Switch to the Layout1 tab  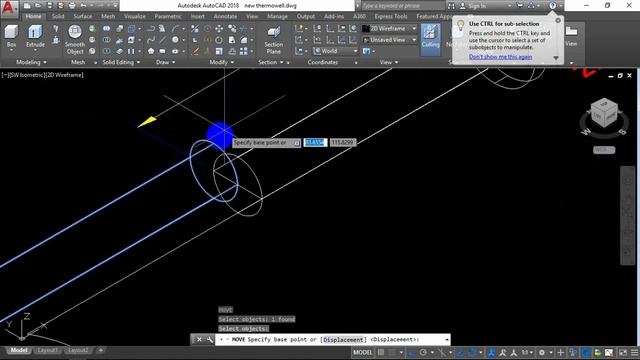47,350
